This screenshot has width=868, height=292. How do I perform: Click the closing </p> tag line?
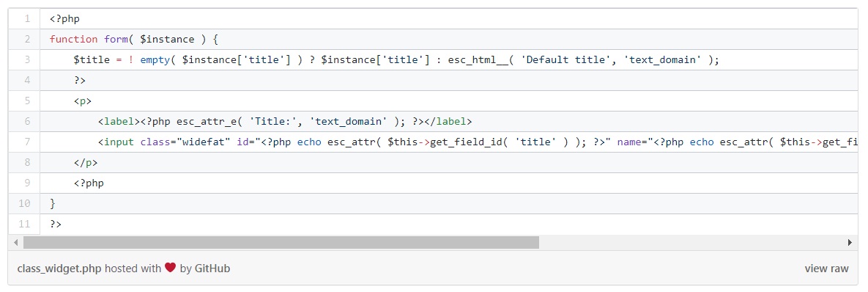pyautogui.click(x=449, y=162)
